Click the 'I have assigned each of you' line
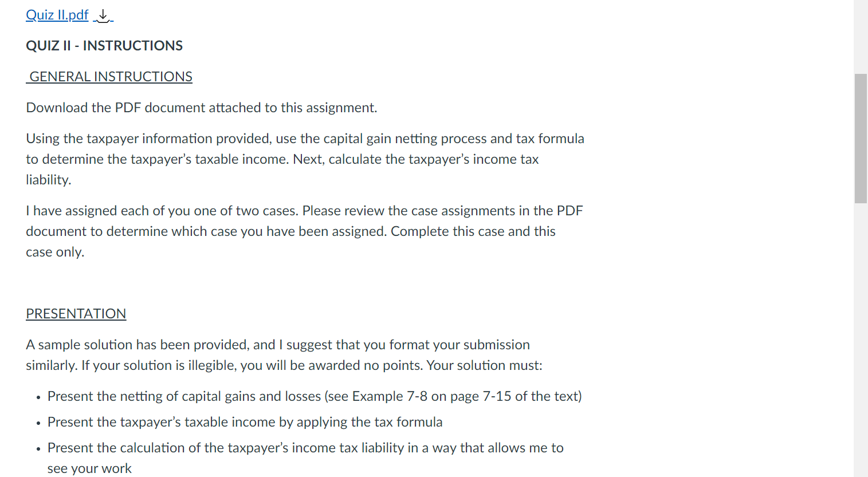Screen dimensions: 868x477 [x=304, y=211]
